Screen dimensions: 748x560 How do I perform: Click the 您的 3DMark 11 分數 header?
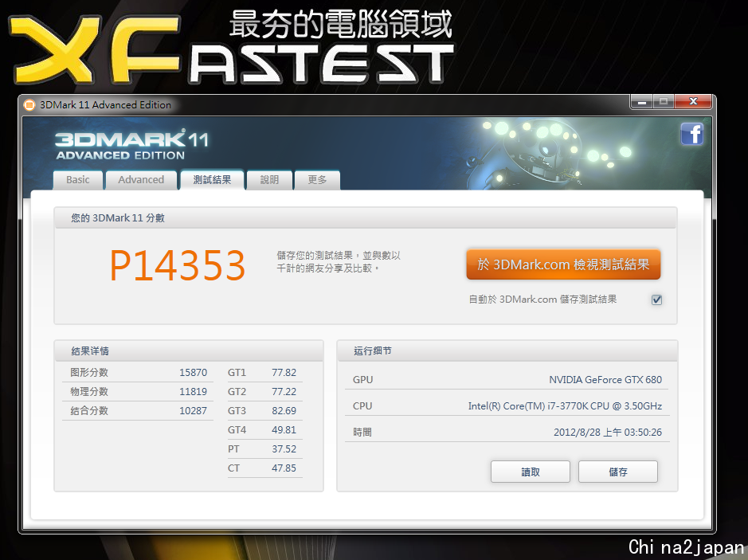[366, 218]
